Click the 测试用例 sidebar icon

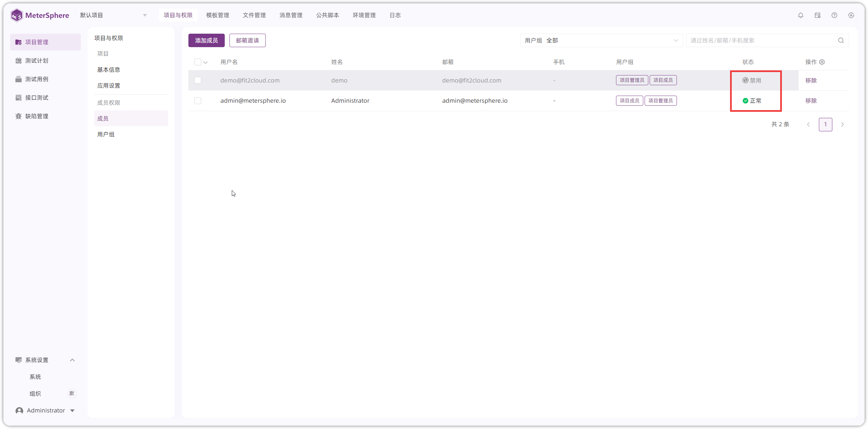click(x=19, y=79)
